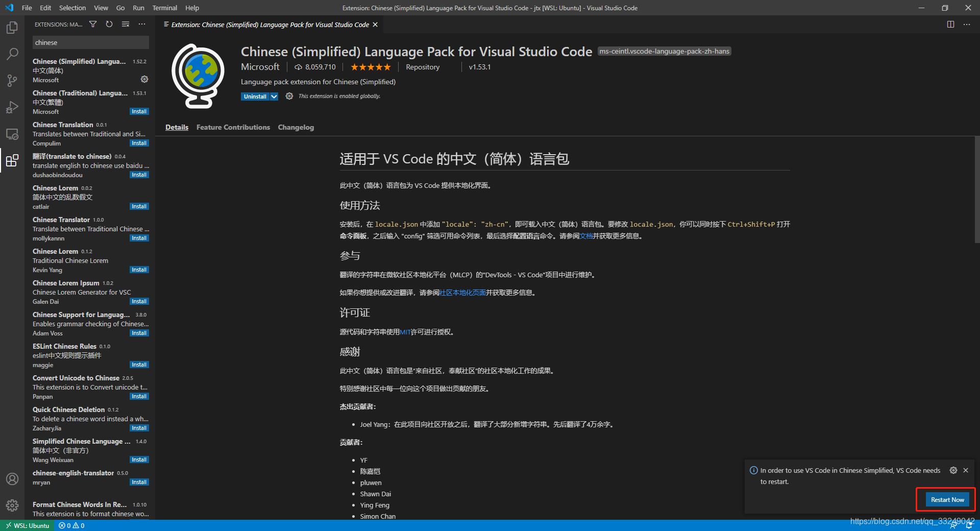Open the Run menu
Image resolution: width=980 pixels, height=531 pixels.
(138, 8)
